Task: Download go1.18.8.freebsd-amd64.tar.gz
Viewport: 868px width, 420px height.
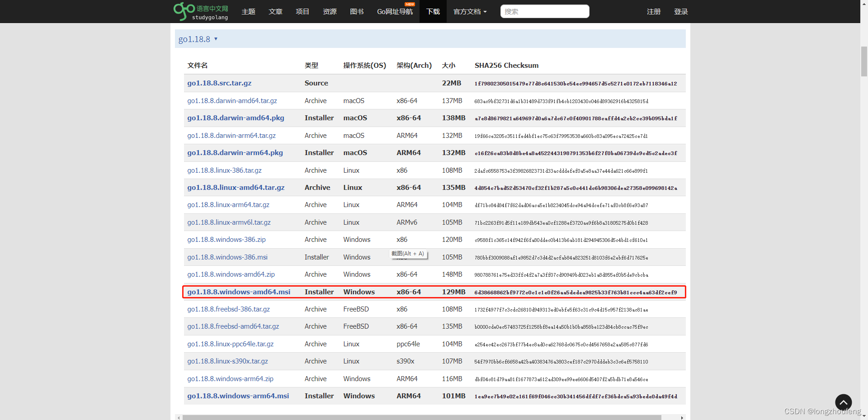Action: tap(233, 326)
